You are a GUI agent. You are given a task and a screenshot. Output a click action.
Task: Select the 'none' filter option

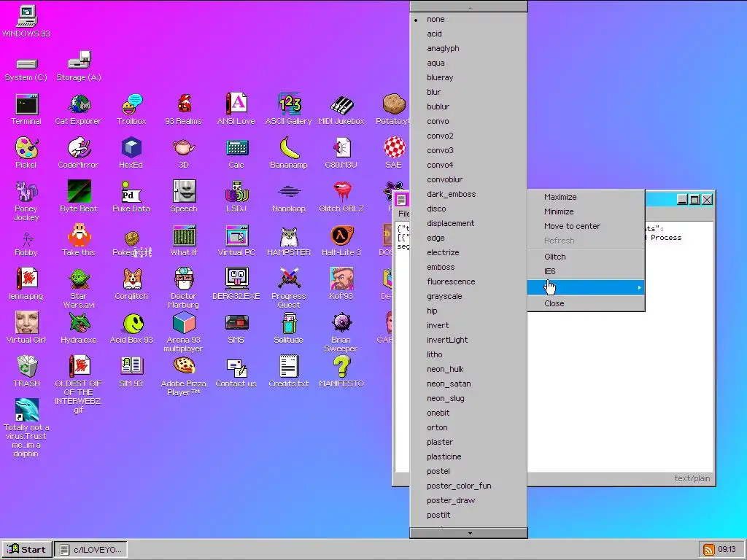tap(468, 19)
